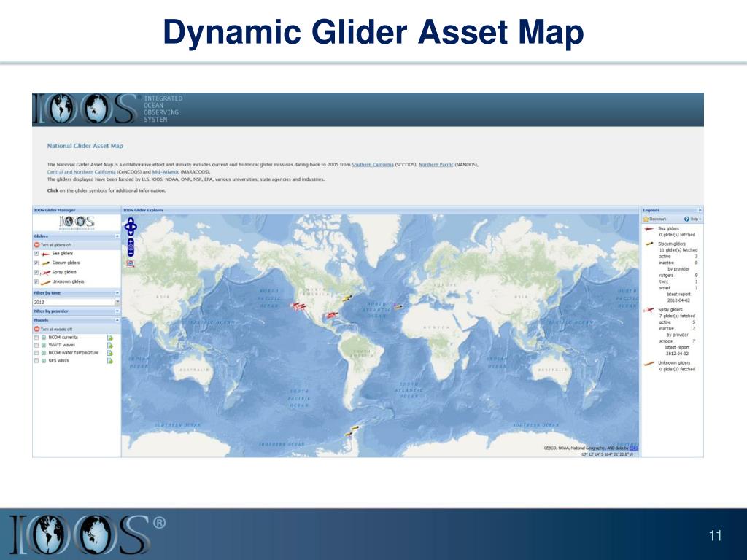
Task: Collapse the Gliders section
Action: click(117, 236)
